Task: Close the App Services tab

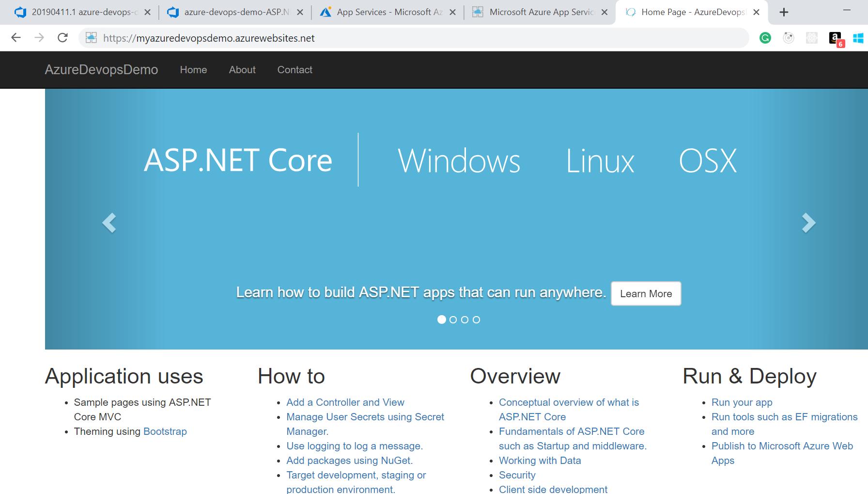Action: [452, 12]
